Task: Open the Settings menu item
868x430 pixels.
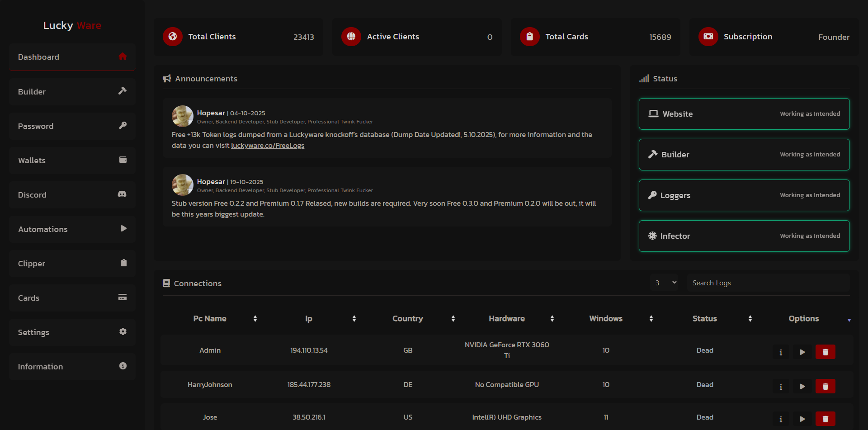Action: pos(72,332)
